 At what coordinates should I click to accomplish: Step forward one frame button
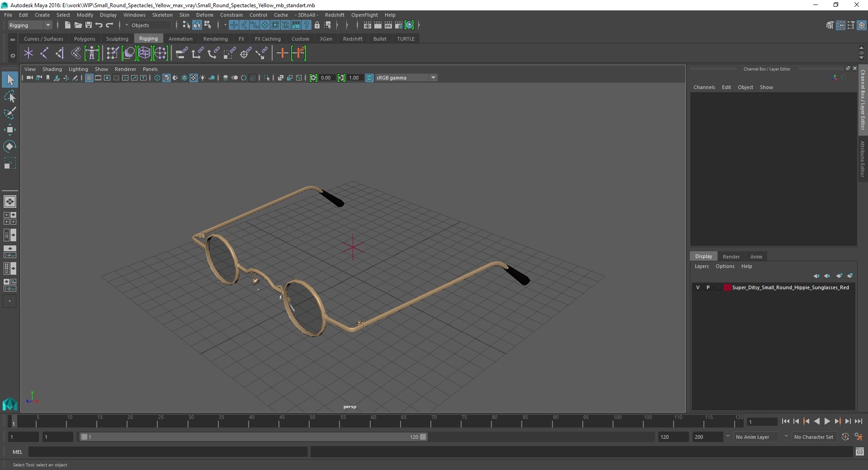(x=848, y=421)
